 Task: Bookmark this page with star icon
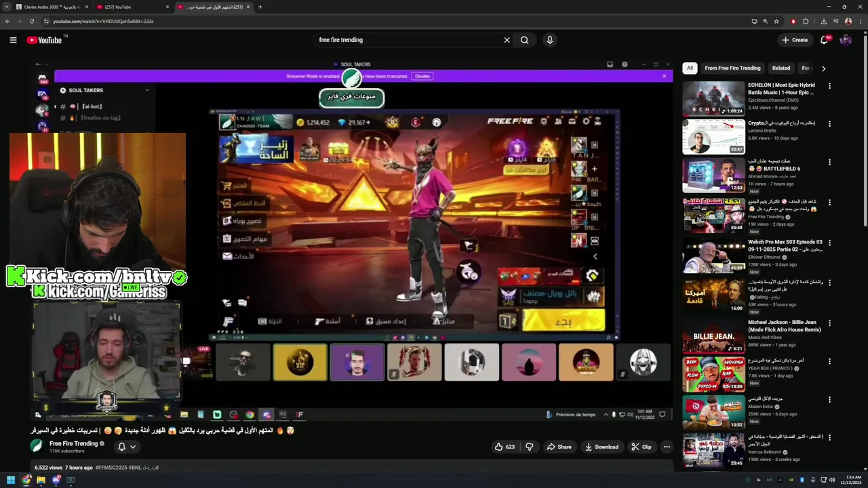pos(776,21)
